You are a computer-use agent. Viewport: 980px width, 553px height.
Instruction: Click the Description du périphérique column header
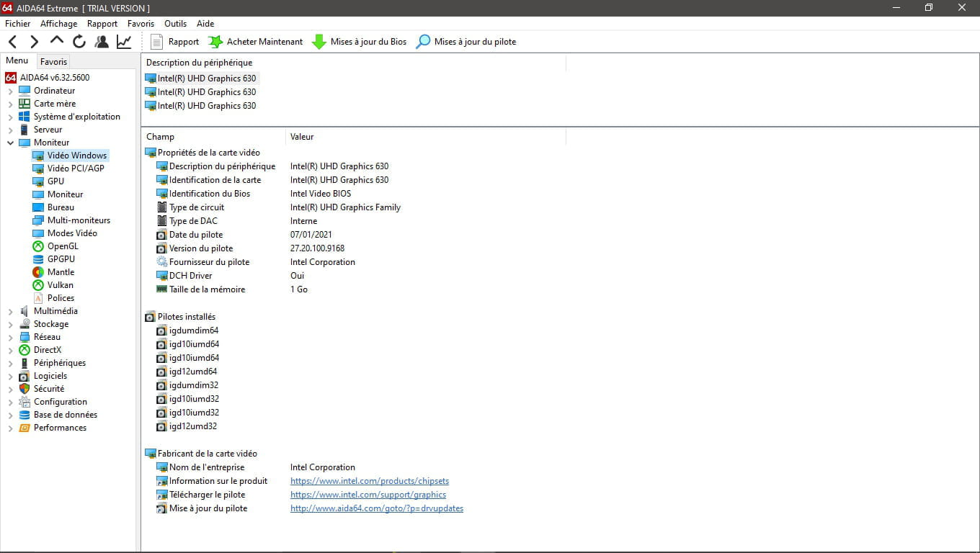pos(354,63)
